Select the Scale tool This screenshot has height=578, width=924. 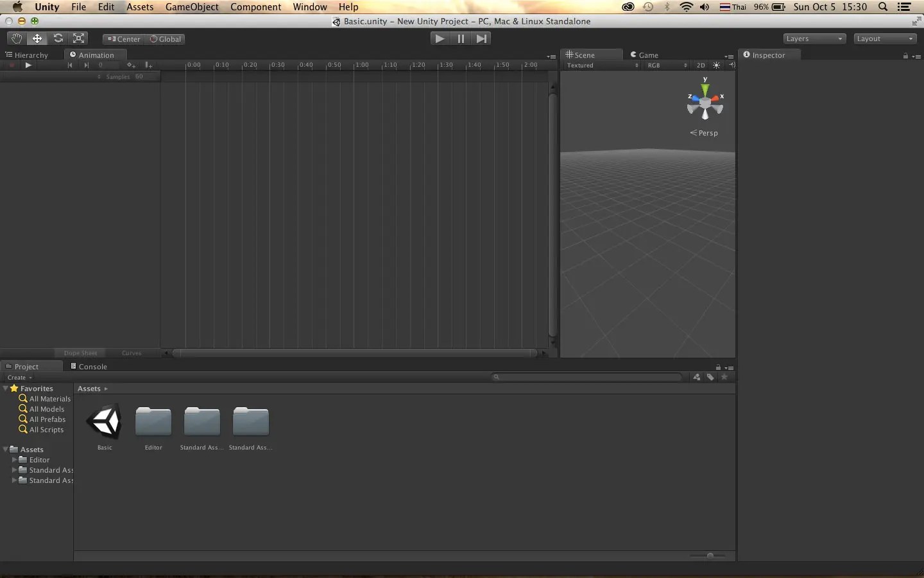[x=78, y=39]
